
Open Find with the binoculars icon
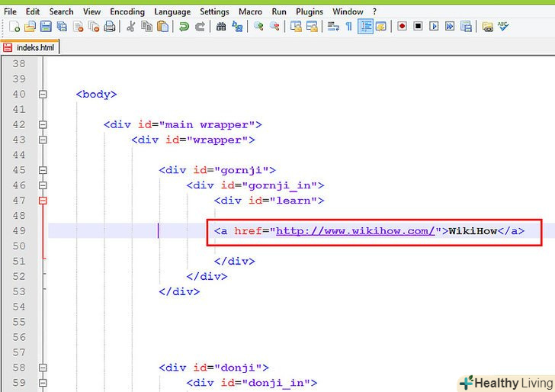221,27
